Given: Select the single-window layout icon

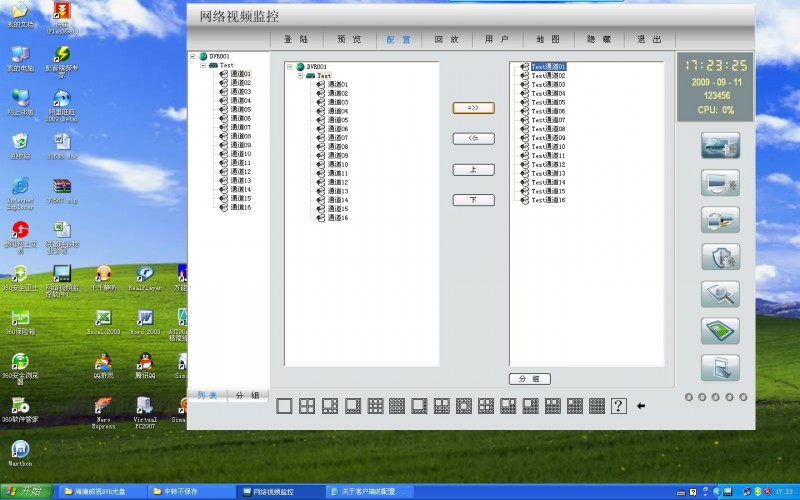Looking at the screenshot, I should [x=284, y=406].
